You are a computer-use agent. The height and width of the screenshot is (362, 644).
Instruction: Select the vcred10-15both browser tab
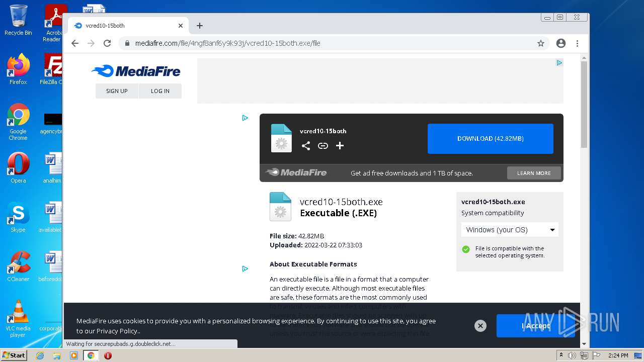click(128, 26)
